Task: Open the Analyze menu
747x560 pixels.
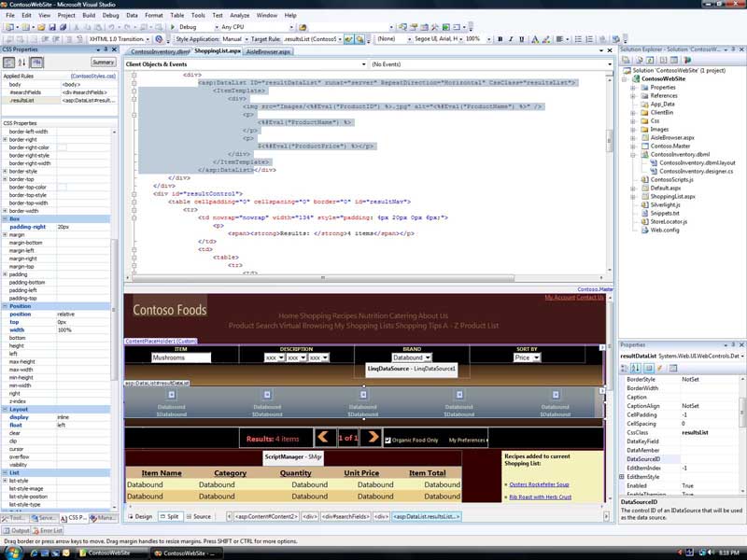Action: click(239, 15)
